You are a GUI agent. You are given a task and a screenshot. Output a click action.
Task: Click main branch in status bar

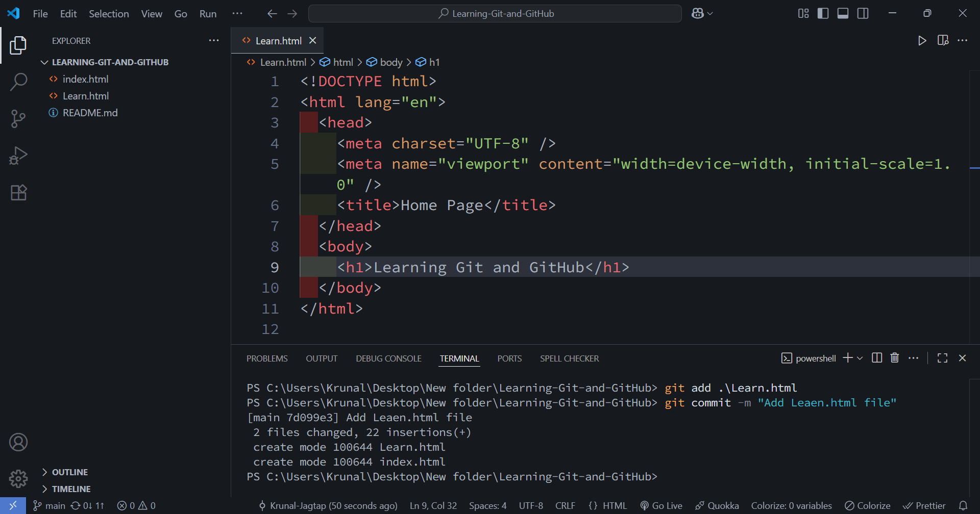[x=49, y=506]
